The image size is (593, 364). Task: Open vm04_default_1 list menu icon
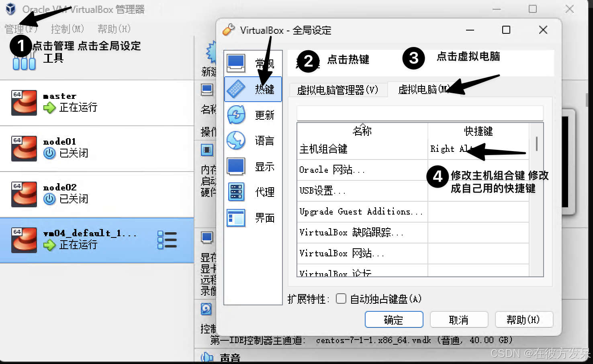[167, 240]
